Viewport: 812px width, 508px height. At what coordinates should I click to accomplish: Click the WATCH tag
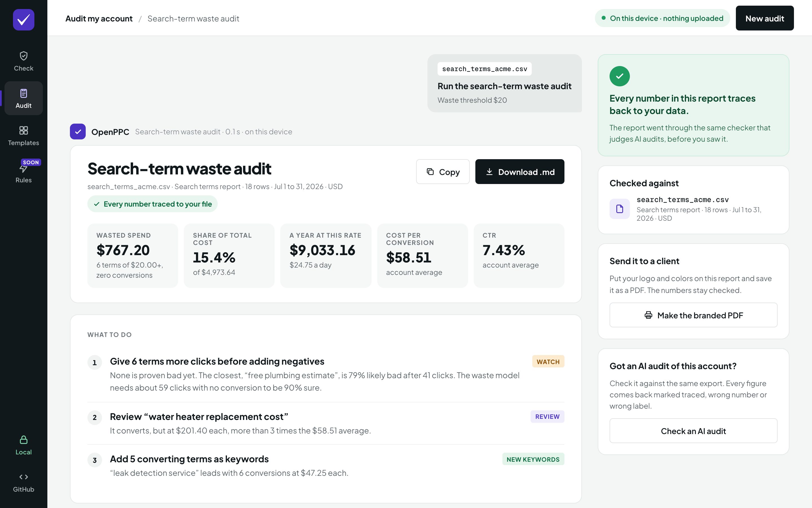coord(548,362)
